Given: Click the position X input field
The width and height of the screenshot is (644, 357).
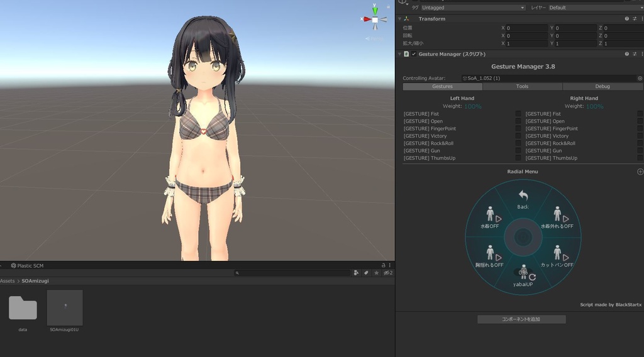Looking at the screenshot, I should point(527,28).
